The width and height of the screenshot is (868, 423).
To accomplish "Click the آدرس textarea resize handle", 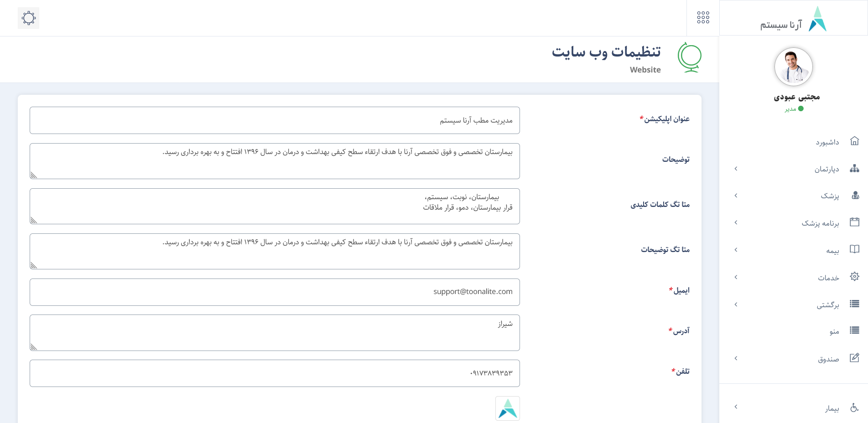I will pos(33,347).
